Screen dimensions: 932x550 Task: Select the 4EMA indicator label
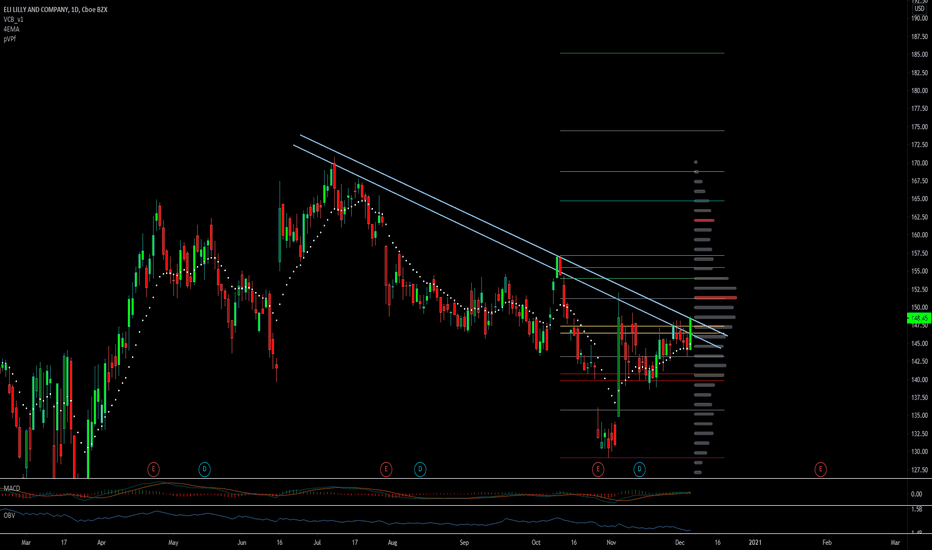click(x=11, y=29)
